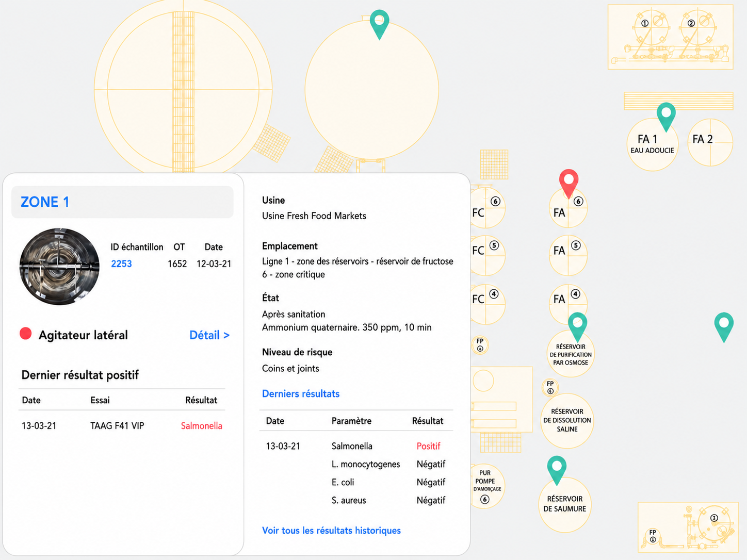Open the agitator photo thumbnail

(x=59, y=267)
